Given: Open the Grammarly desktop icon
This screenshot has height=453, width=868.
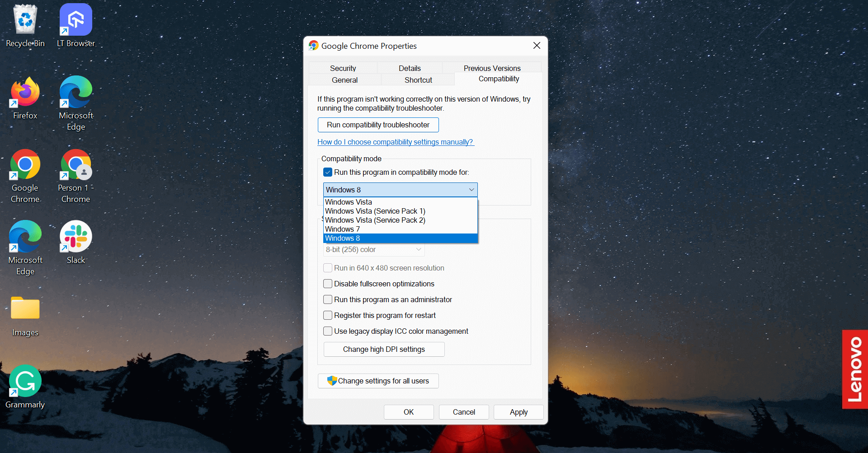Looking at the screenshot, I should (25, 381).
